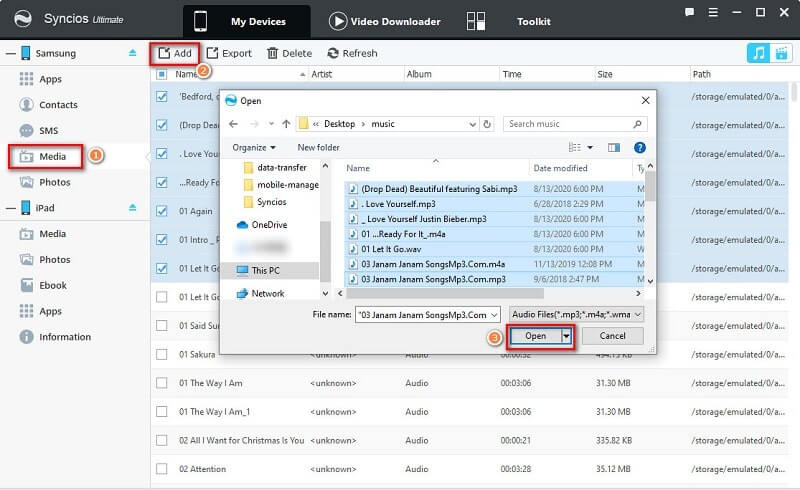
Task: Uncheck the '. Love You' row checkbox
Action: [162, 154]
